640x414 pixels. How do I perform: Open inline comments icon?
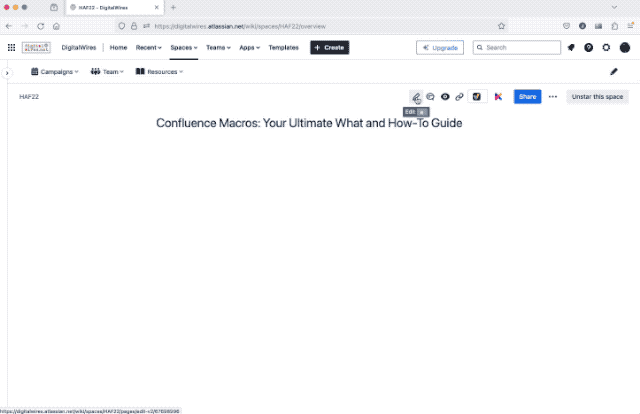click(x=430, y=97)
